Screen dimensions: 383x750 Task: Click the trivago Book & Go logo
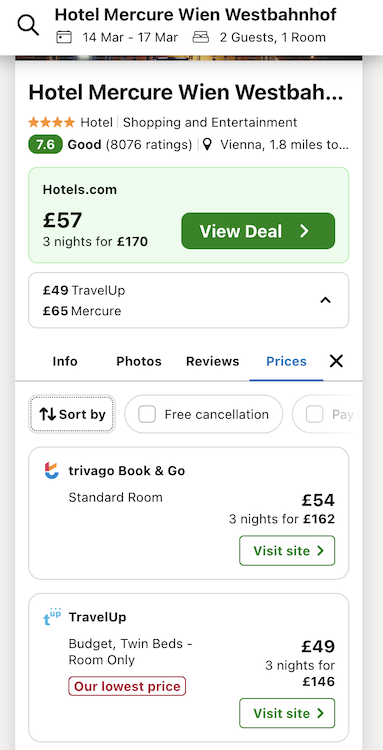pyautogui.click(x=51, y=471)
